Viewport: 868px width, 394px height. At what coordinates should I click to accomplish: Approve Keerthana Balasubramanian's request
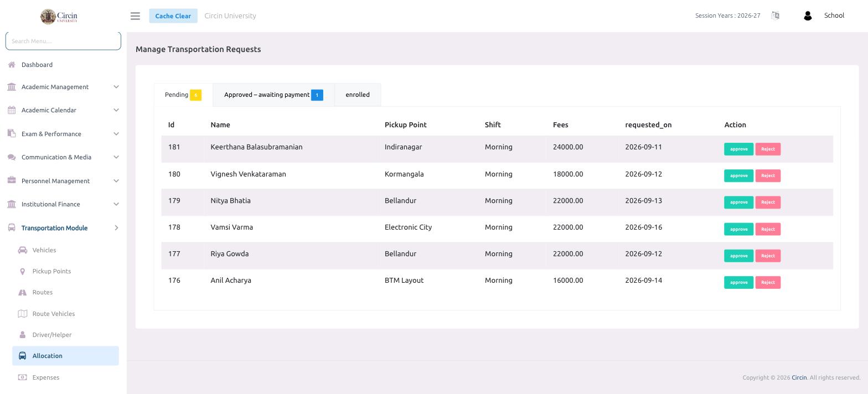(738, 149)
